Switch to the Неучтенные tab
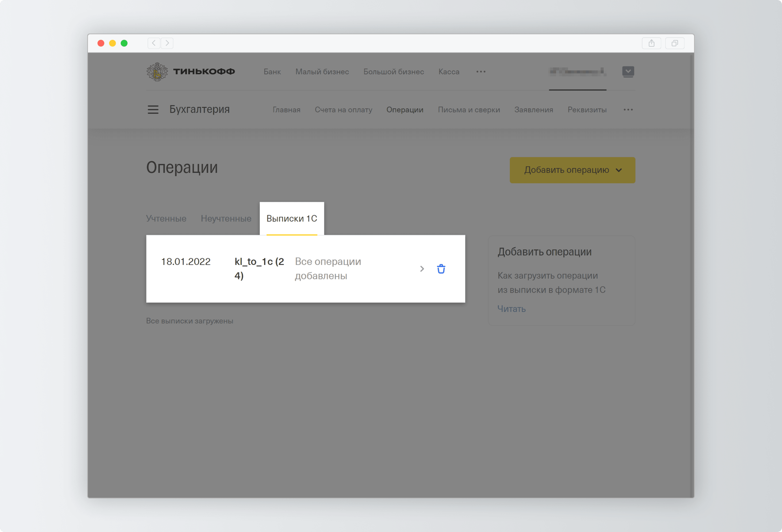782x532 pixels. click(226, 219)
